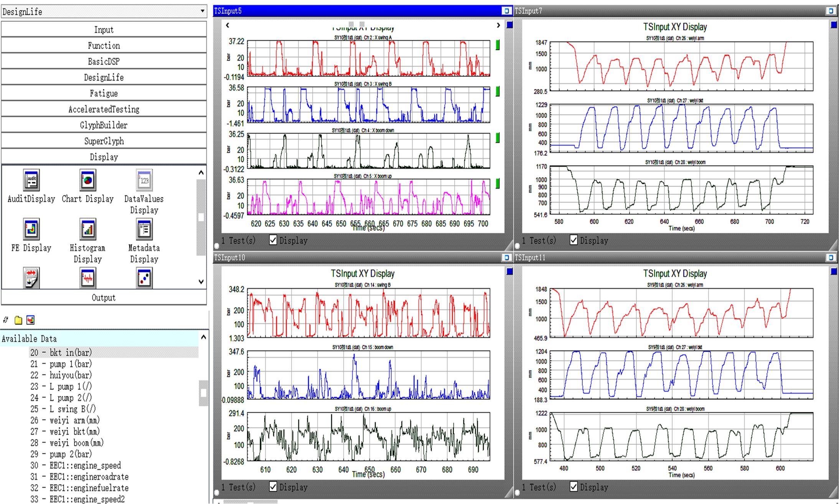The image size is (839, 504).
Task: Open the BasicDSP palette section
Action: point(104,61)
